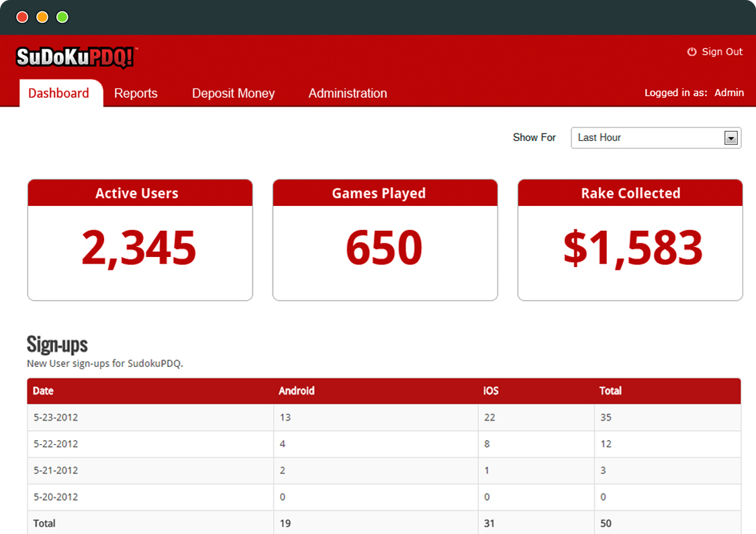
Task: Click Android total value 19
Action: click(x=285, y=523)
